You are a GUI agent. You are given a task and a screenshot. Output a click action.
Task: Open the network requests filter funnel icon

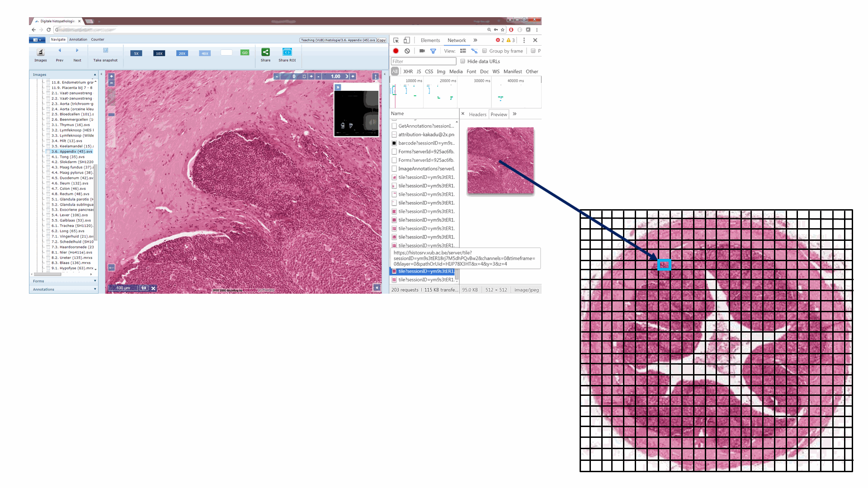pyautogui.click(x=433, y=51)
